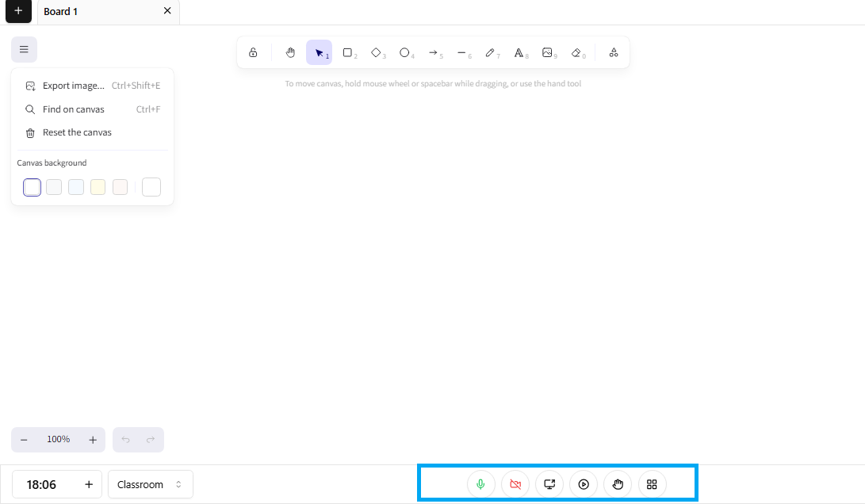
Task: Activate the Text tool
Action: pyautogui.click(x=519, y=53)
